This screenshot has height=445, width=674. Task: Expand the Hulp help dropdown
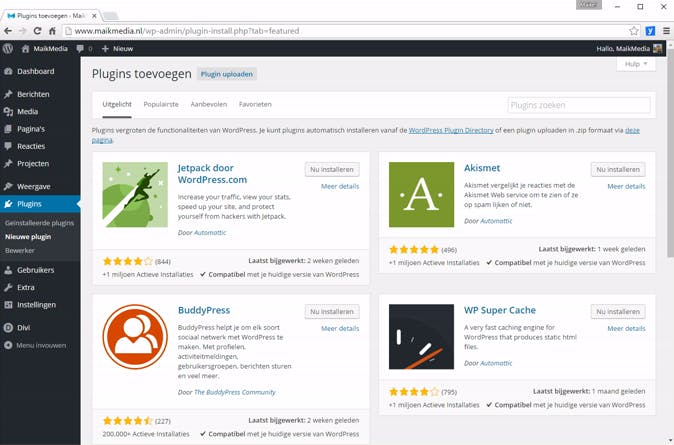636,64
